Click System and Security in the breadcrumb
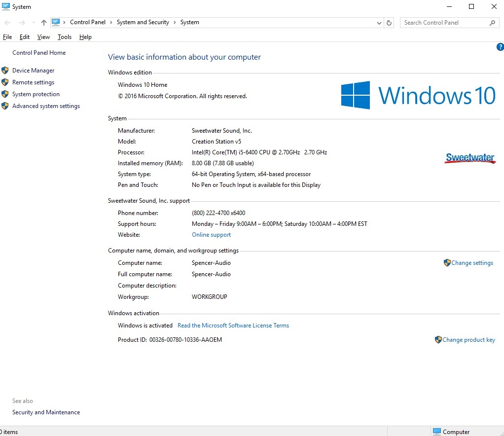Screen dimensions: 504x436 [x=143, y=22]
